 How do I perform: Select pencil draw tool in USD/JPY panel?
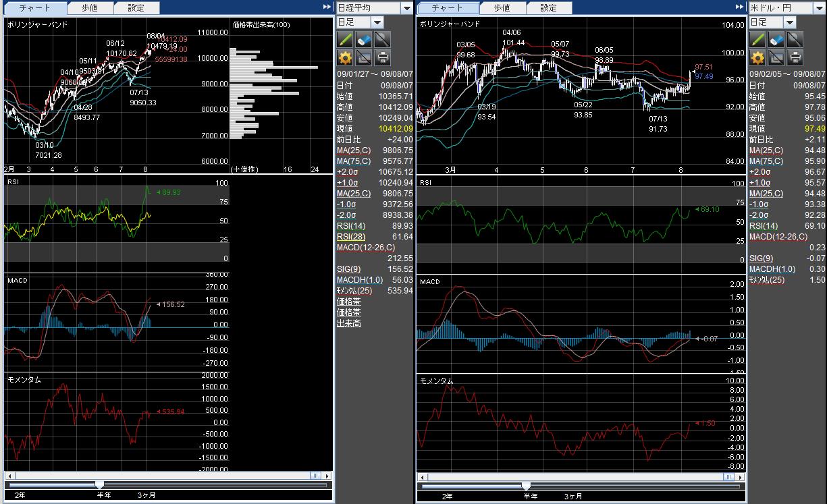coord(757,39)
